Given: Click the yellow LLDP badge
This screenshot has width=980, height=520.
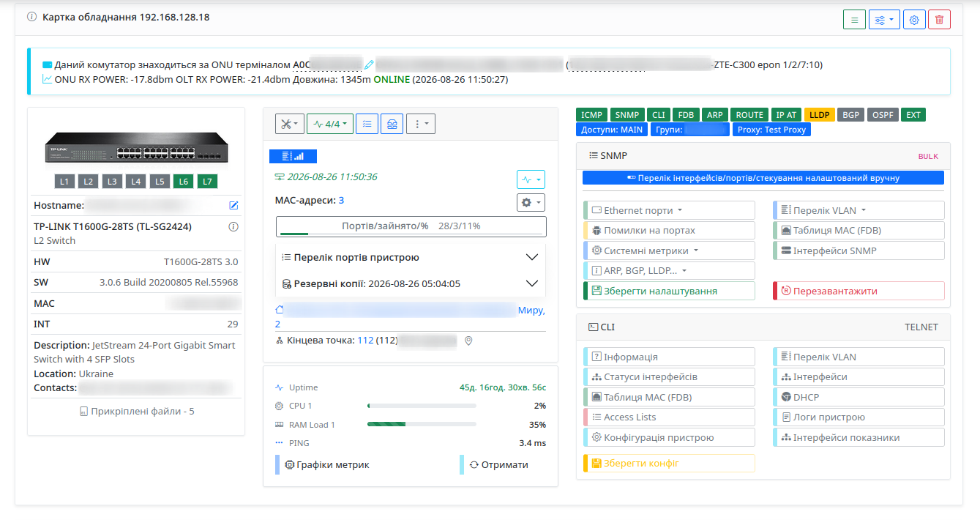Looking at the screenshot, I should pos(819,114).
